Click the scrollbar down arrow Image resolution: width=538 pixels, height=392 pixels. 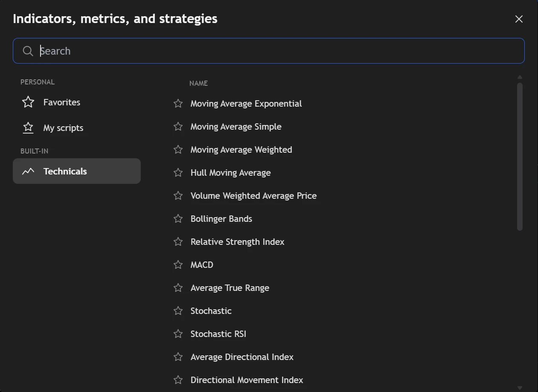[x=520, y=388]
